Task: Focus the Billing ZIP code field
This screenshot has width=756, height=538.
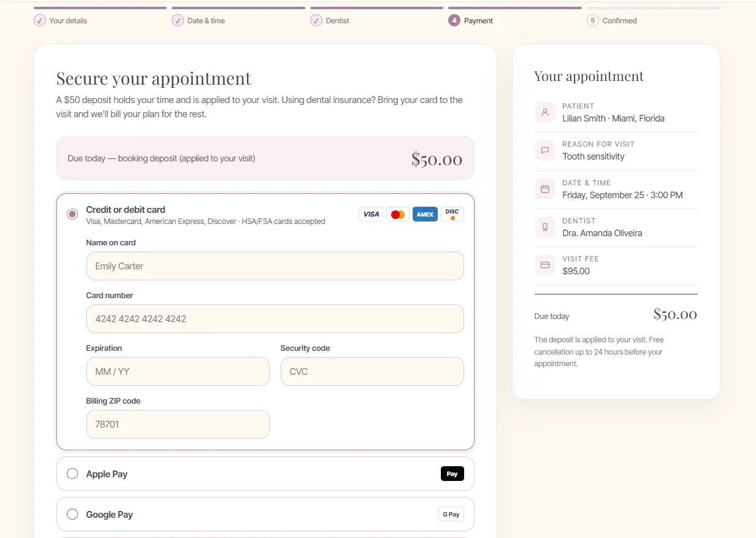Action: [x=178, y=424]
